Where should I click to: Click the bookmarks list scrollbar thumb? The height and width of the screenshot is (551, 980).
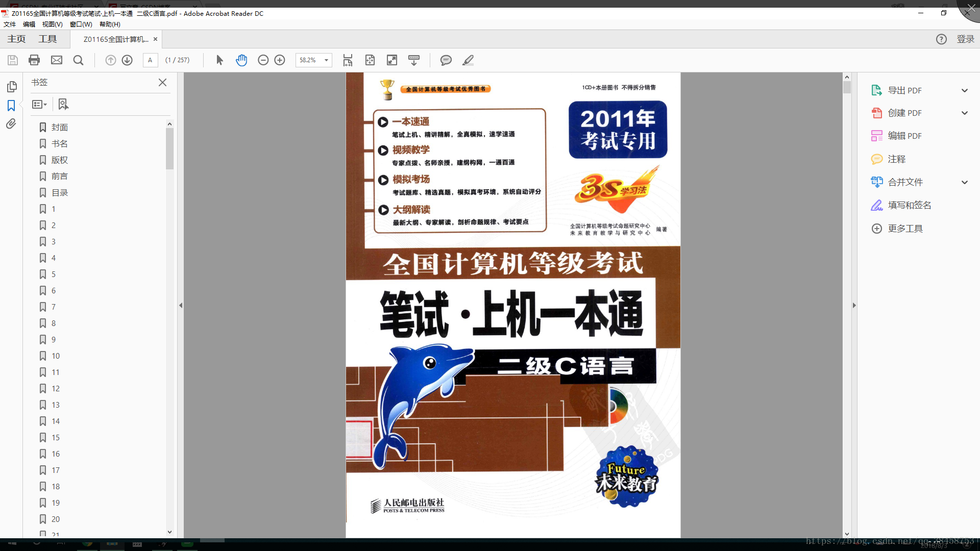tap(169, 148)
